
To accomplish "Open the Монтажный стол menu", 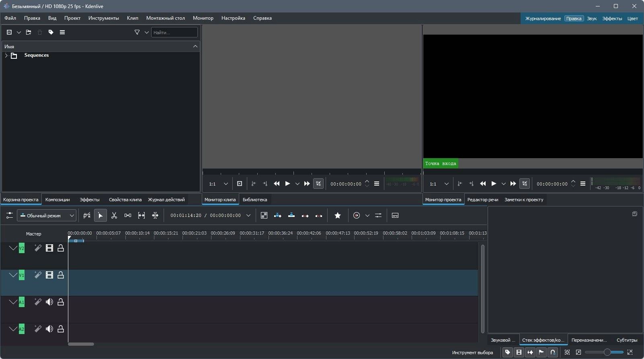I will [x=166, y=18].
